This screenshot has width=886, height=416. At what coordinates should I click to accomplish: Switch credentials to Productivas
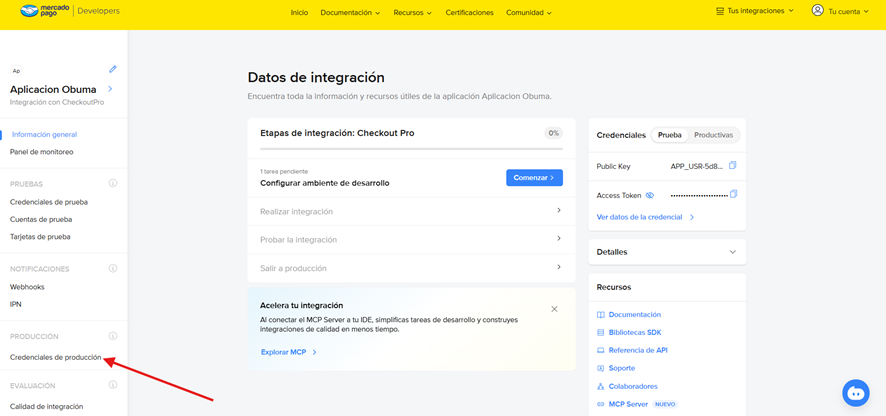coord(713,135)
